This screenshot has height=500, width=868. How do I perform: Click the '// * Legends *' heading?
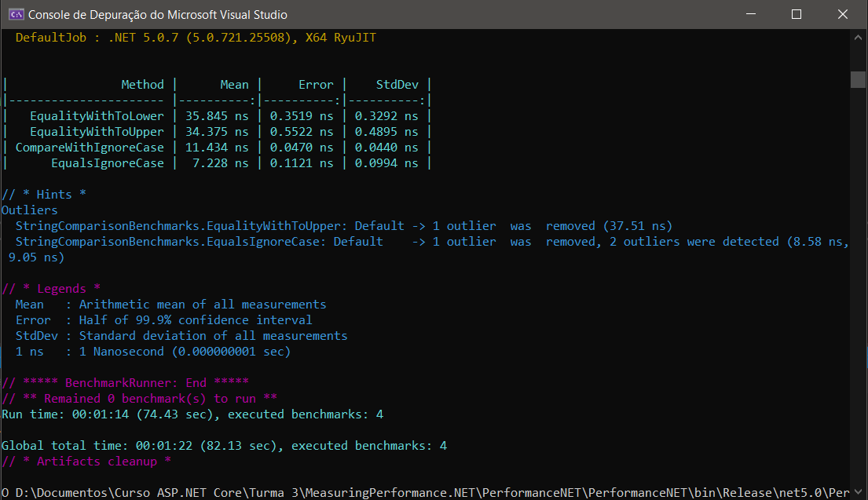click(x=51, y=289)
